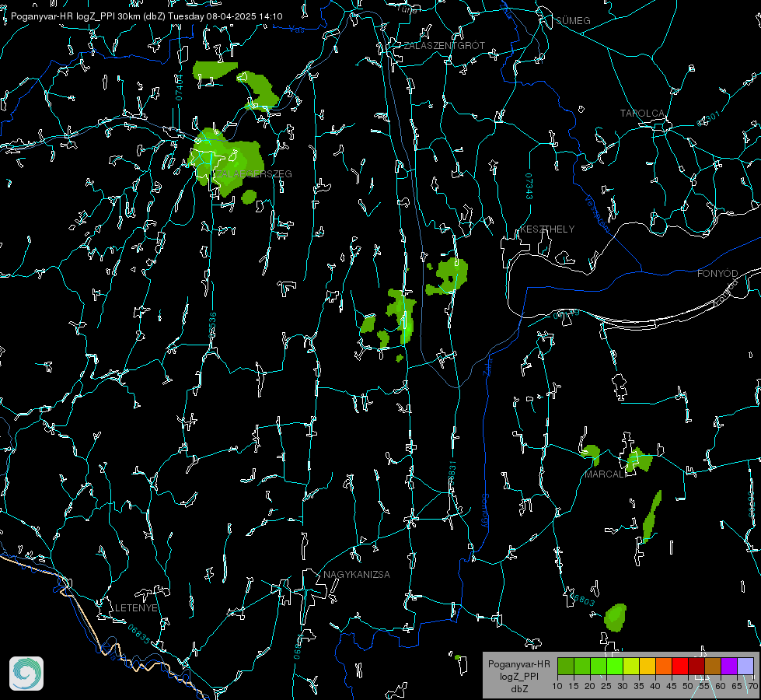Click the swirl logo icon in the corner

point(26,674)
